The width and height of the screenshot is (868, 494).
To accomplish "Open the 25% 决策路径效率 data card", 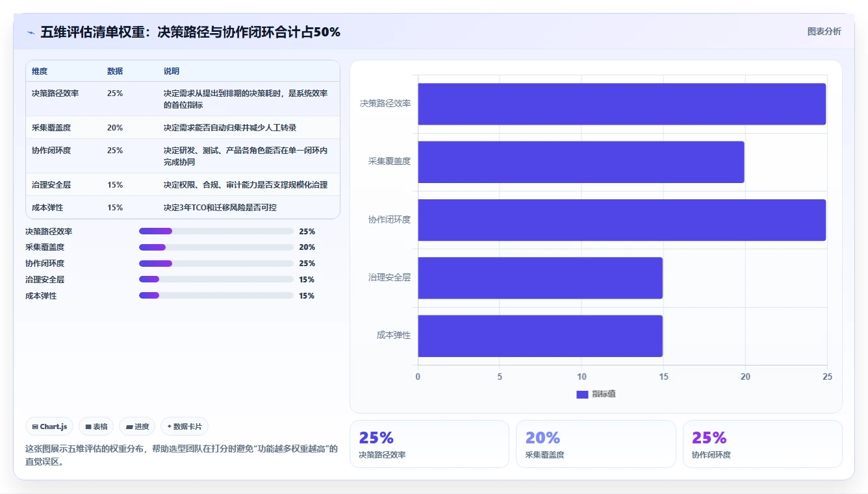I will 429,444.
